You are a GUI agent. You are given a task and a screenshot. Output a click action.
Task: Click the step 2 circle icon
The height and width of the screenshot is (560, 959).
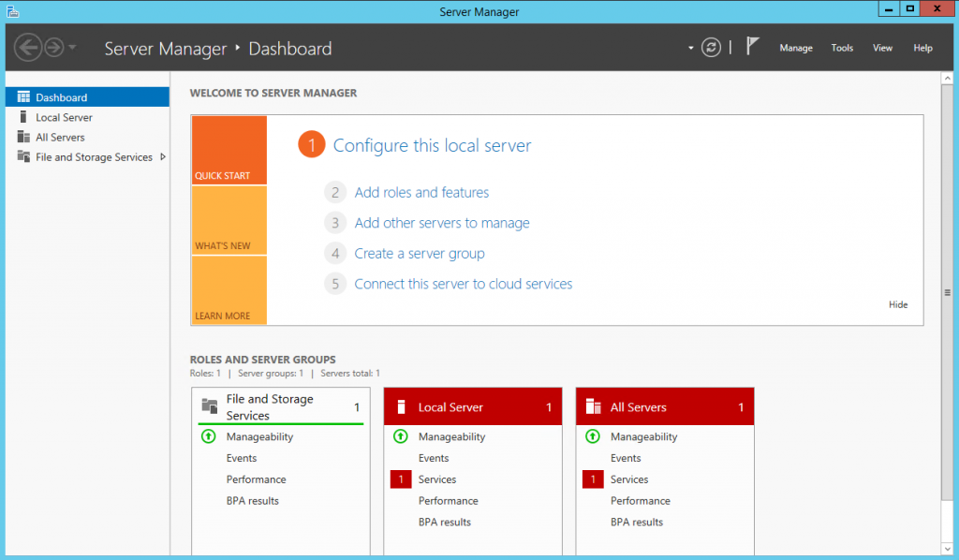[x=335, y=193]
